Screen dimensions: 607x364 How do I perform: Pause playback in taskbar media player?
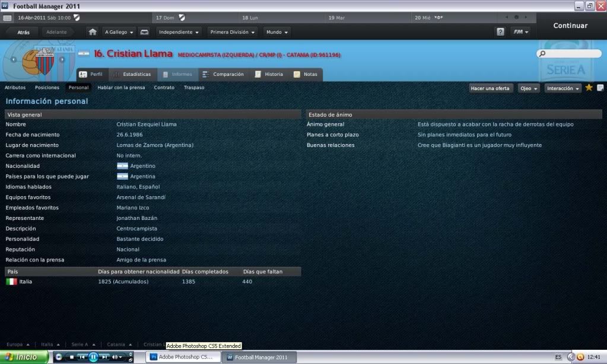93,357
